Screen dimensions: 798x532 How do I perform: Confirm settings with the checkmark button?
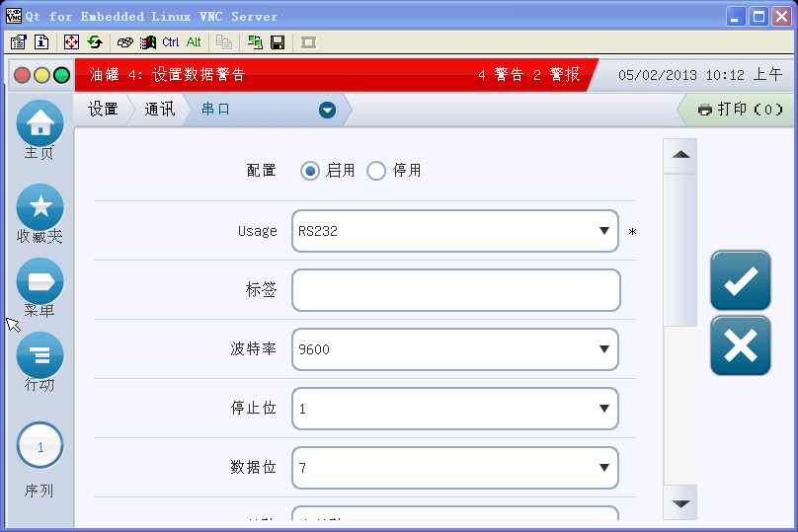click(740, 281)
